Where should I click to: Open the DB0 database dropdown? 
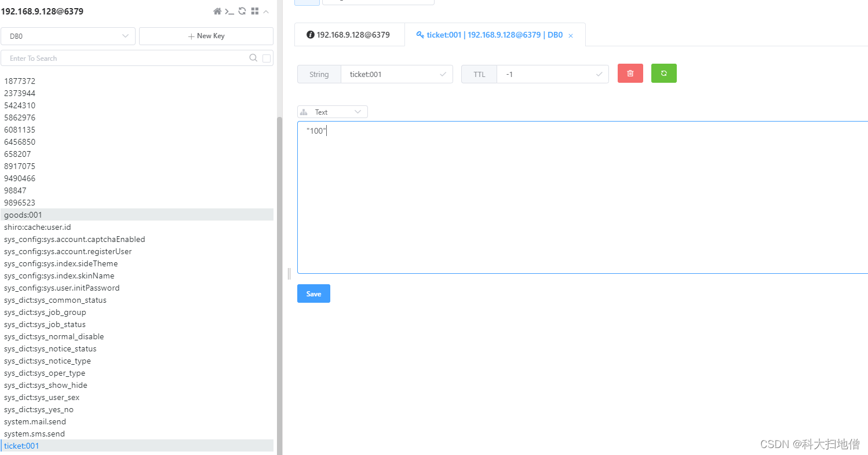(x=68, y=36)
